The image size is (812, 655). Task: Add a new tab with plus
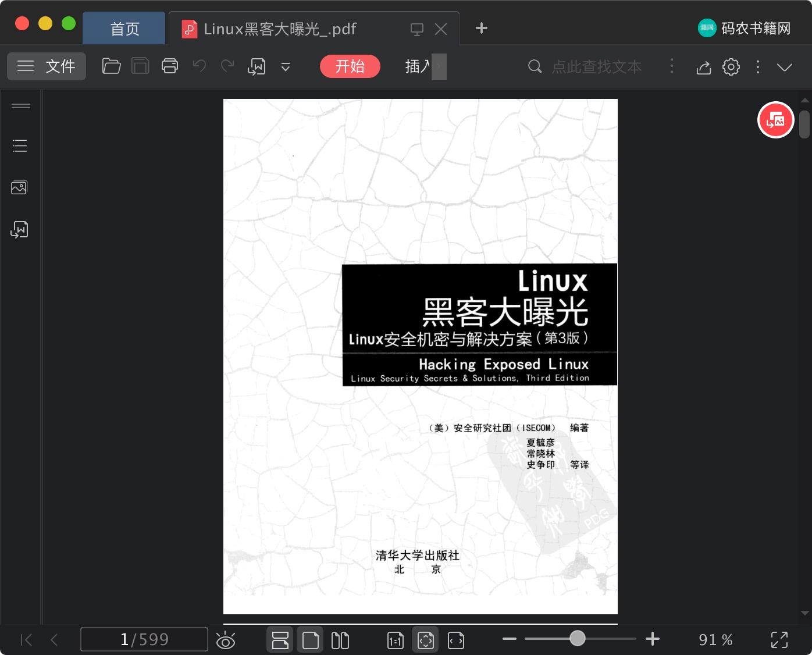tap(482, 28)
